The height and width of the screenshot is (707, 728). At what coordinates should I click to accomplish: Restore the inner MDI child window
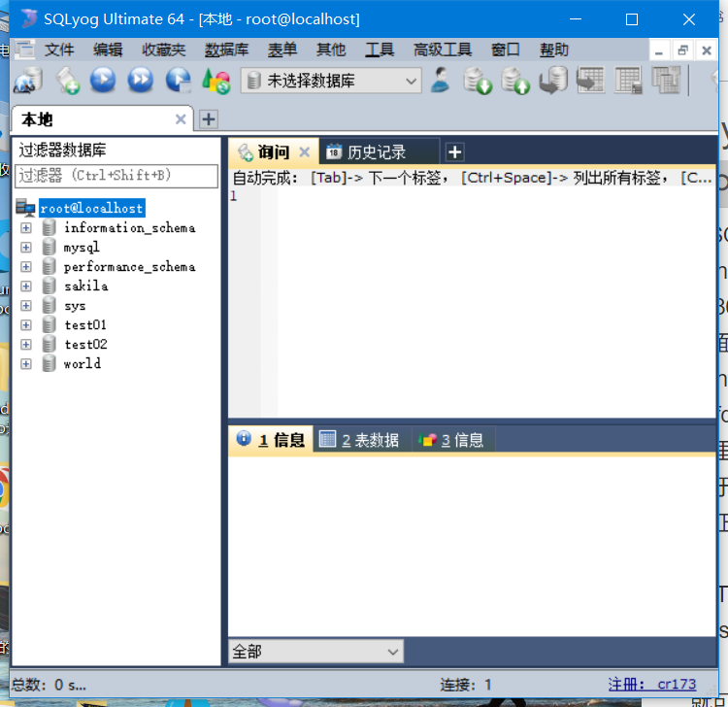(x=682, y=50)
